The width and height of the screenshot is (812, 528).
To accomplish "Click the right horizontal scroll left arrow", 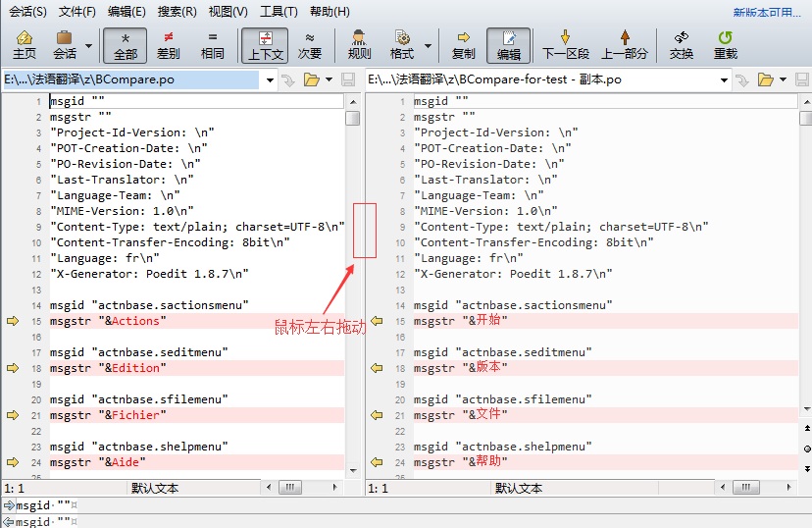I will point(723,487).
